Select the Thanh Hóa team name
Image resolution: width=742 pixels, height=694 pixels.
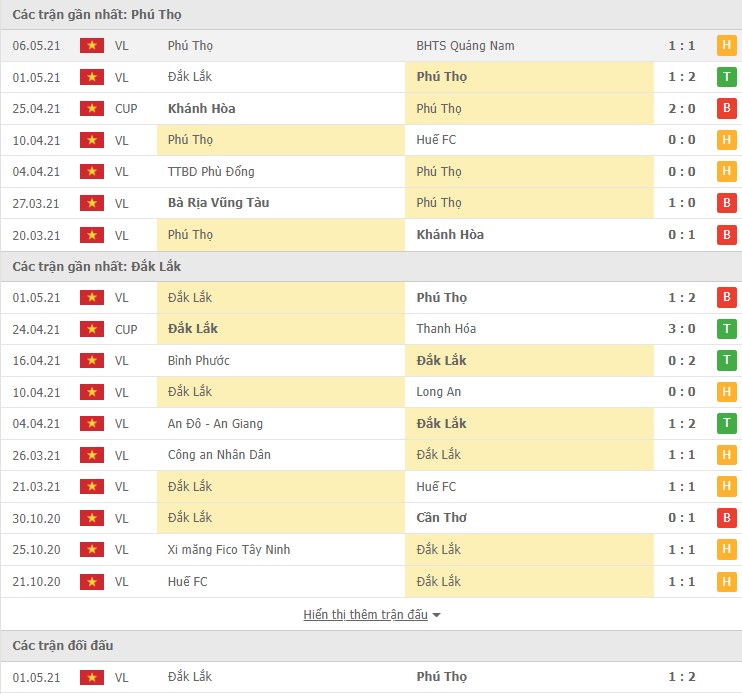pos(446,329)
